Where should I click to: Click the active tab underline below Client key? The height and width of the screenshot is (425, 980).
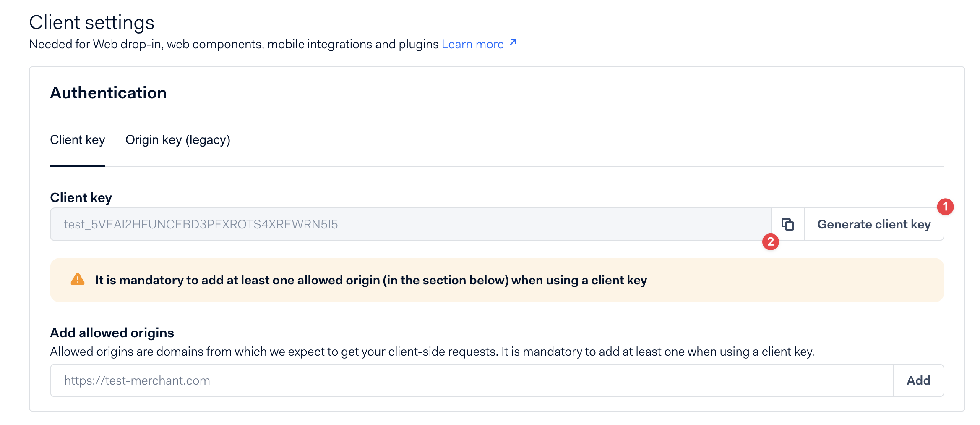(78, 165)
